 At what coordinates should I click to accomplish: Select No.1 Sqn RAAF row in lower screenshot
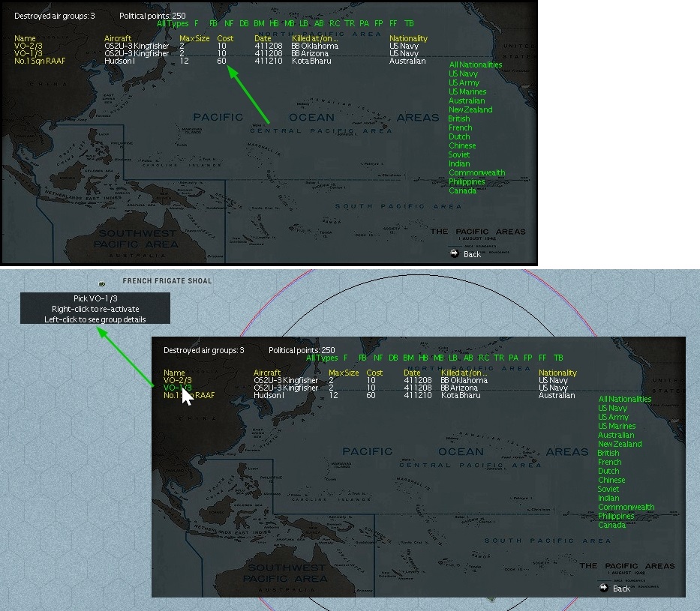[x=189, y=395]
